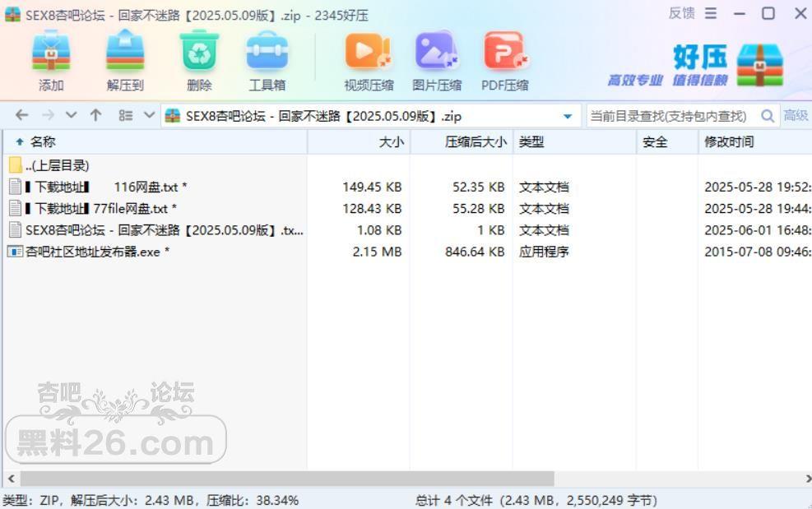
Task: Click the 52.35 KB compressed size
Action: pos(479,187)
